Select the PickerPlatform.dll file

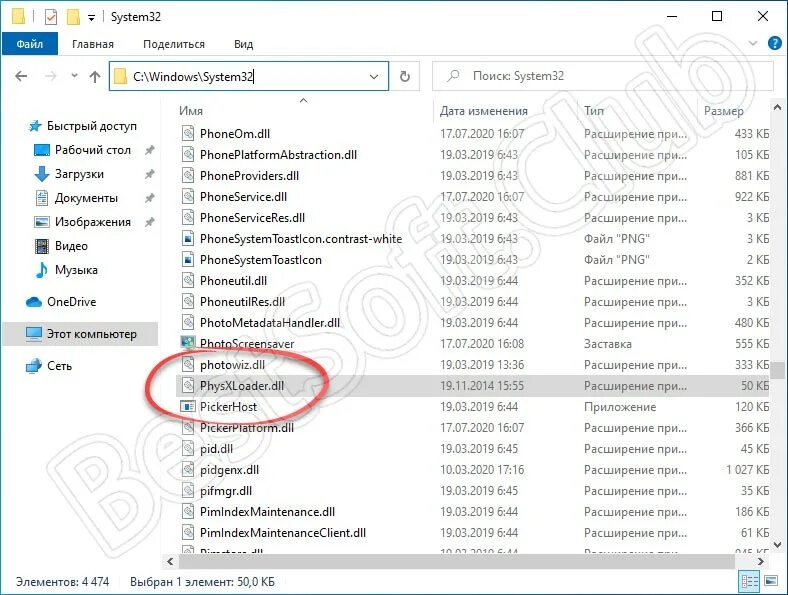tap(247, 428)
